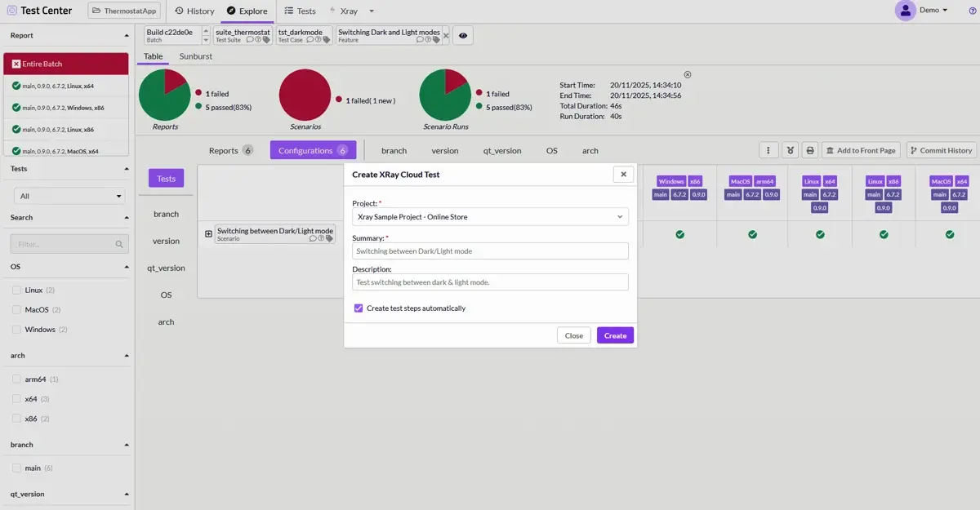Click the help icon on suite_thermostat chip
This screenshot has width=980, height=510.
[x=258, y=39]
